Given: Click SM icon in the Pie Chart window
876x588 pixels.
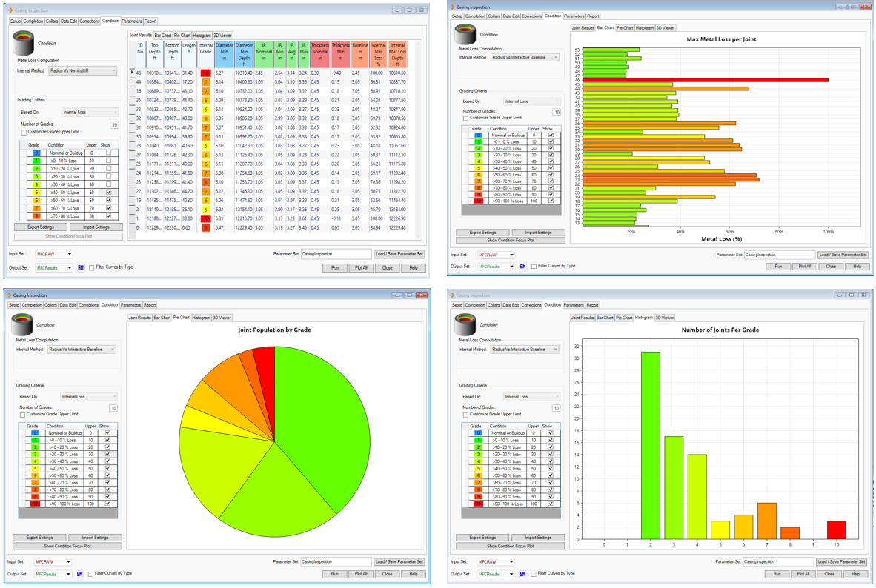Looking at the screenshot, I should click(x=80, y=574).
